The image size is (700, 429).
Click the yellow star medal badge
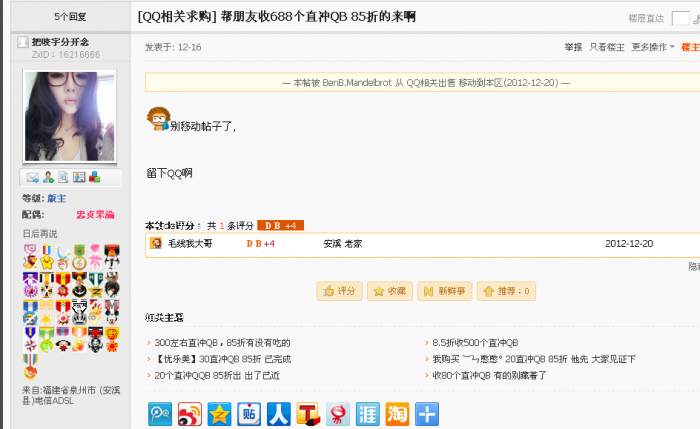click(47, 256)
